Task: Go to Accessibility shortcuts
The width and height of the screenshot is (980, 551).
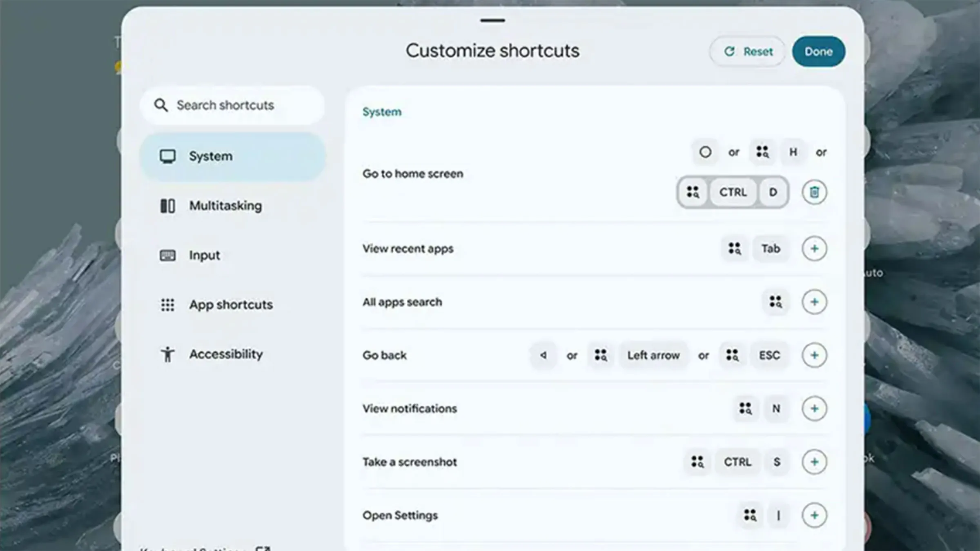Action: pos(225,354)
